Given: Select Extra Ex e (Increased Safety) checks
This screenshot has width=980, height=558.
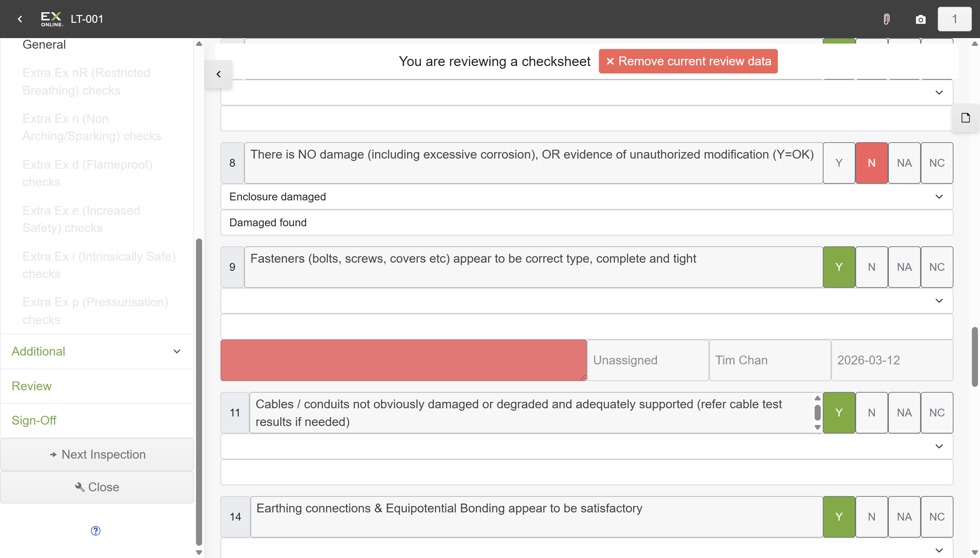Looking at the screenshot, I should coord(81,219).
